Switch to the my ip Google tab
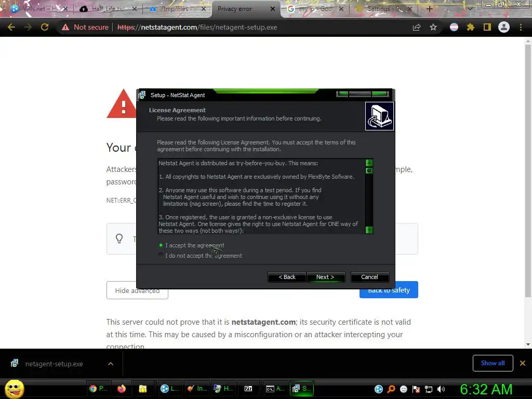 click(315, 9)
